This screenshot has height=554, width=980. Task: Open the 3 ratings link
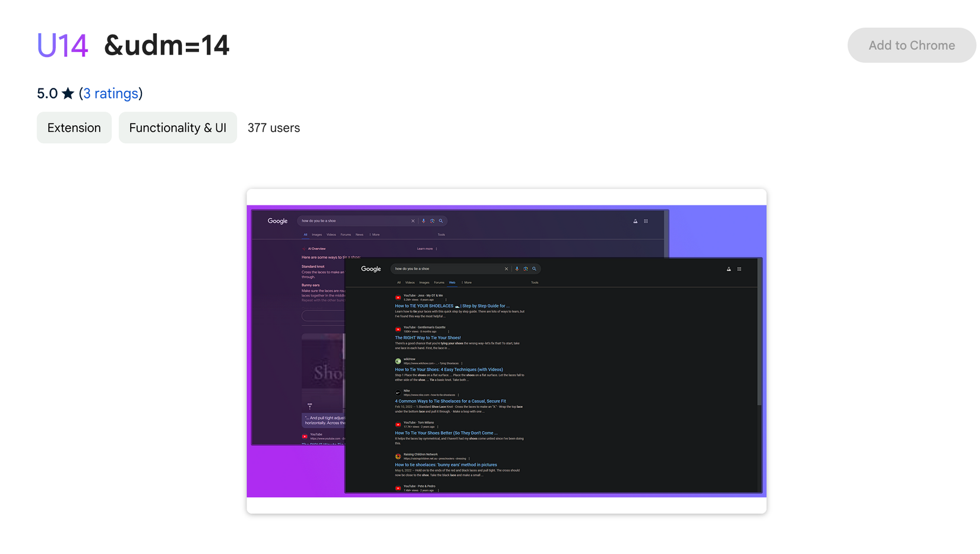pyautogui.click(x=110, y=93)
